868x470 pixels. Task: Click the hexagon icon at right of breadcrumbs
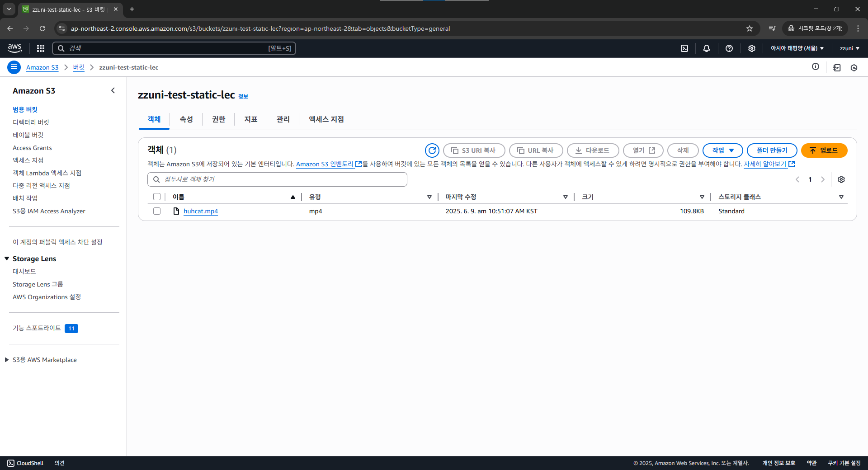point(854,68)
